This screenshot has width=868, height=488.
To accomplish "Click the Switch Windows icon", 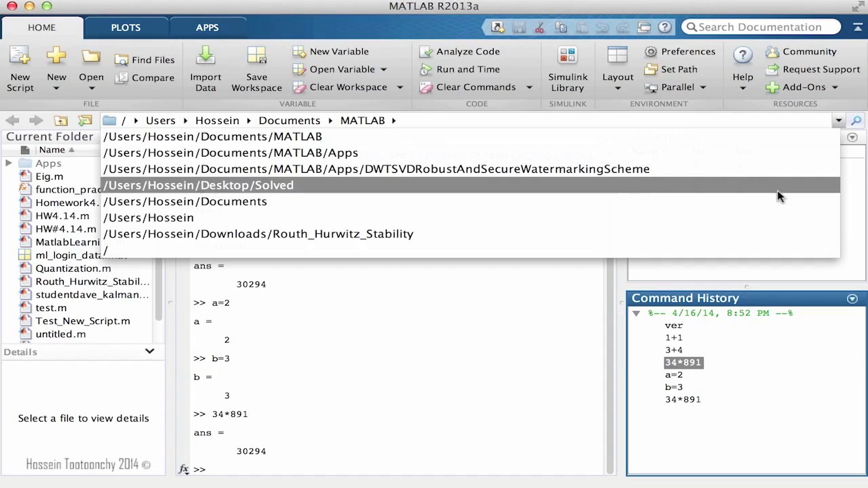I will click(x=644, y=27).
